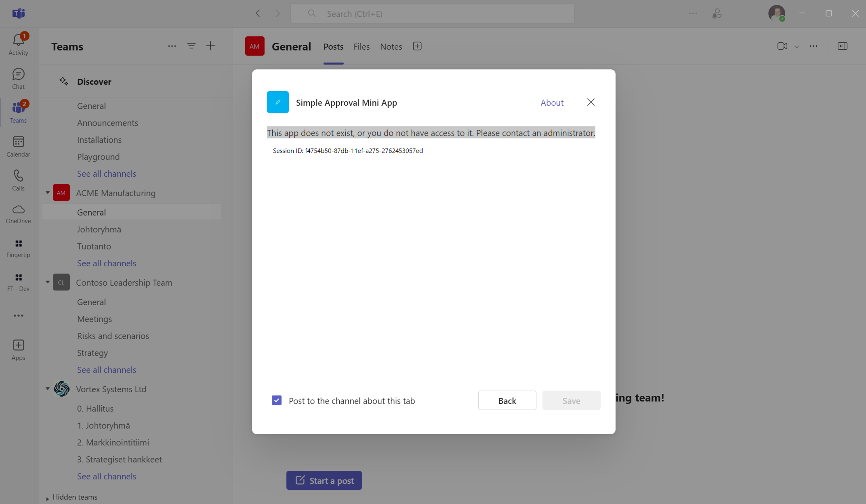Open the Meet dropdown arrow
This screenshot has width=866, height=504.
tap(797, 46)
